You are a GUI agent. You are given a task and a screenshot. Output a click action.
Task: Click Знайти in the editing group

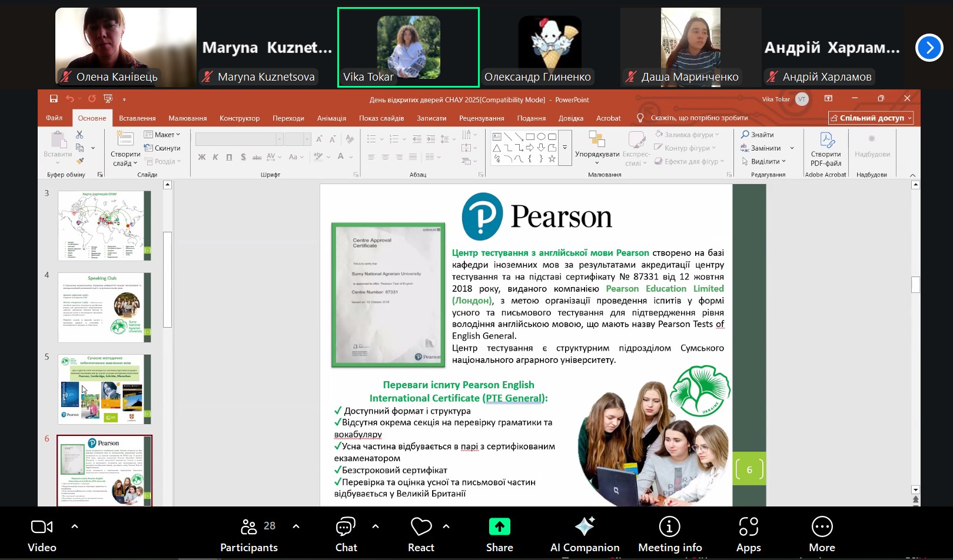(758, 135)
